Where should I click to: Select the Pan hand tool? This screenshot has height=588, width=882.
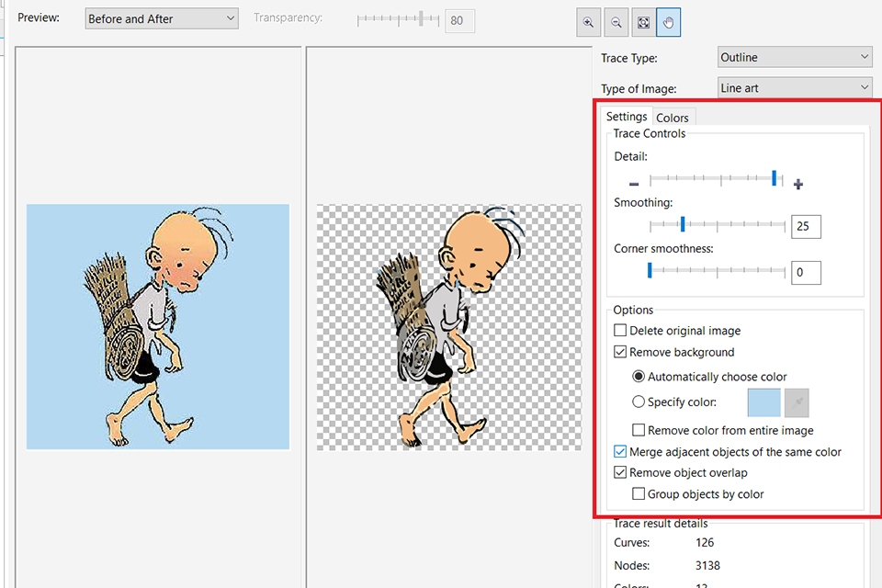coord(669,22)
